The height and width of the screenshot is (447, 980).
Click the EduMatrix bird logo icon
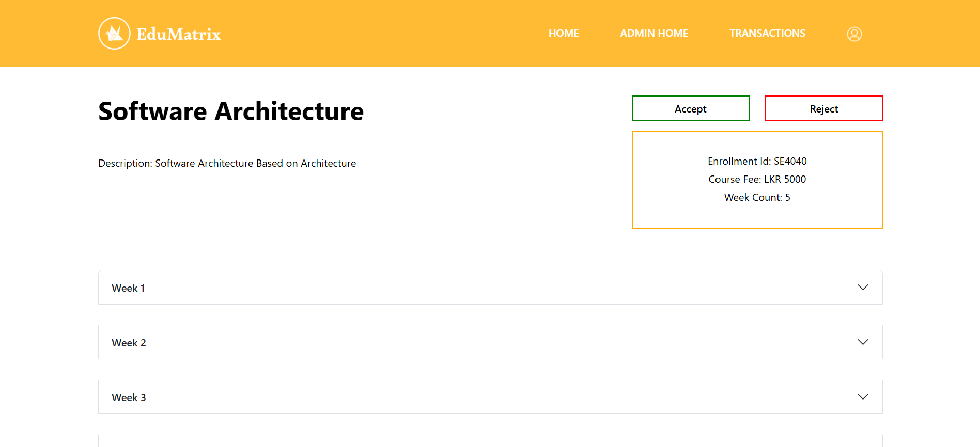click(x=114, y=34)
